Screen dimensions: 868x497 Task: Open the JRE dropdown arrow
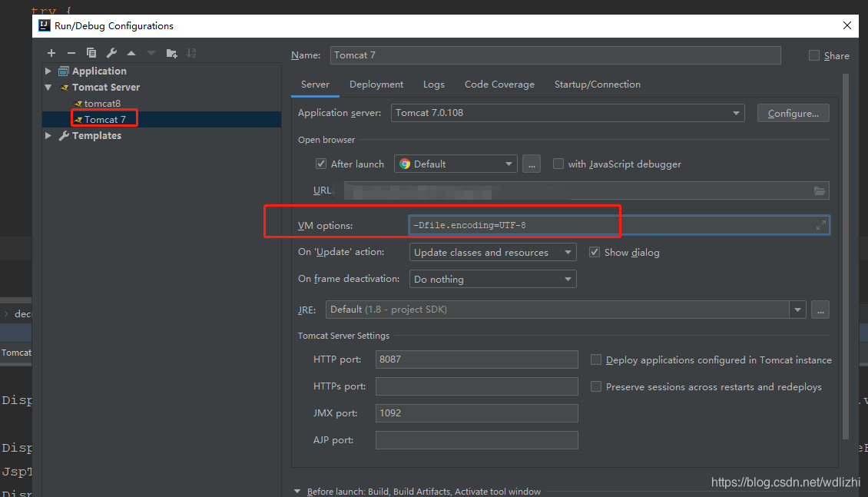pyautogui.click(x=797, y=310)
